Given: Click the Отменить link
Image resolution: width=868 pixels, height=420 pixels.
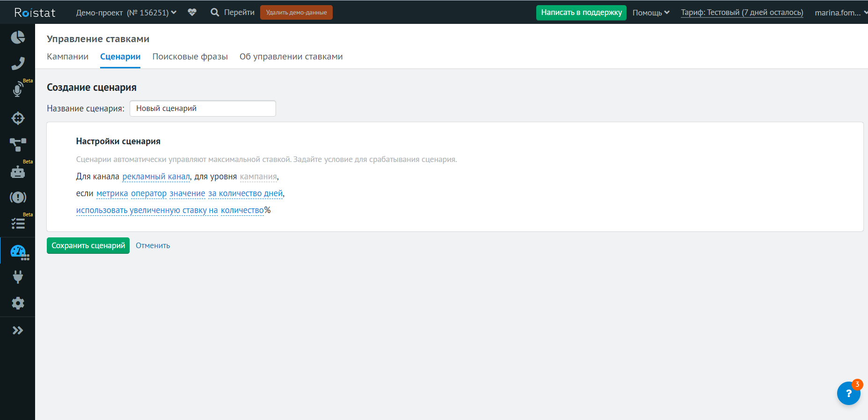Looking at the screenshot, I should [153, 245].
